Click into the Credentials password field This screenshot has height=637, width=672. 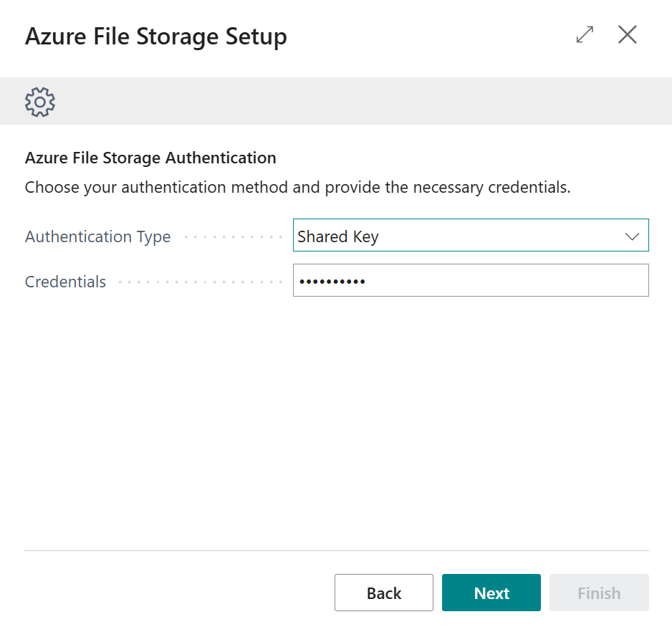(x=501, y=281)
